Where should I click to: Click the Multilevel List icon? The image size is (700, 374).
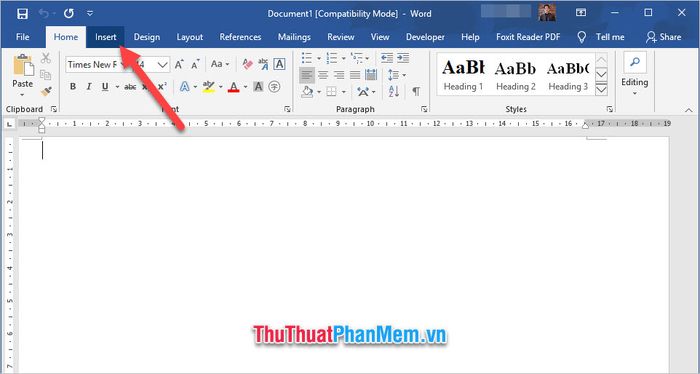(x=357, y=58)
